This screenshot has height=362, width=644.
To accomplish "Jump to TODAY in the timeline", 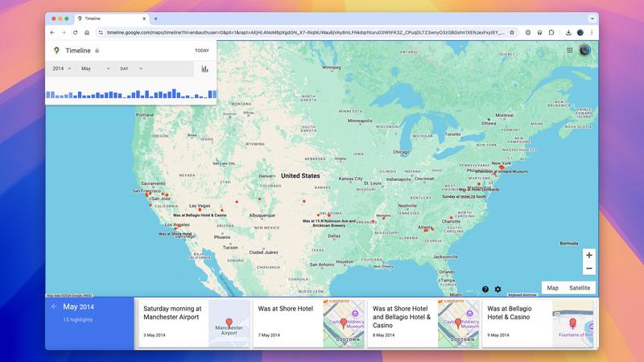I will click(x=202, y=51).
